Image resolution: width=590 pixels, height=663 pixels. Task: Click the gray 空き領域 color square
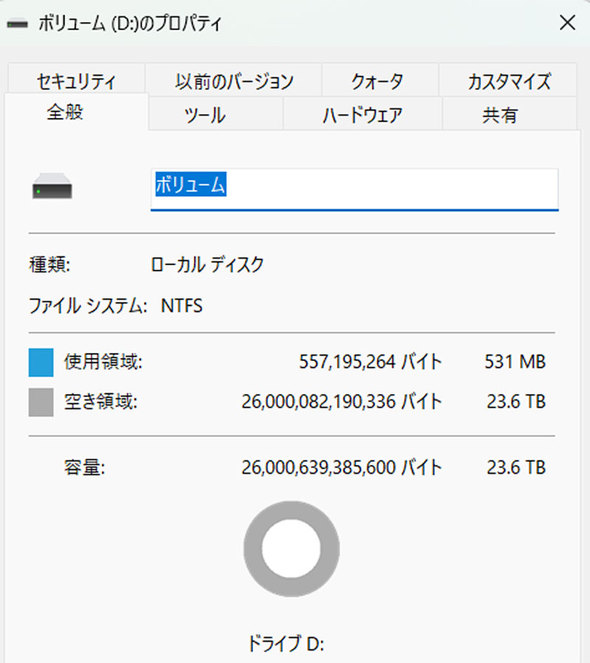tap(41, 402)
